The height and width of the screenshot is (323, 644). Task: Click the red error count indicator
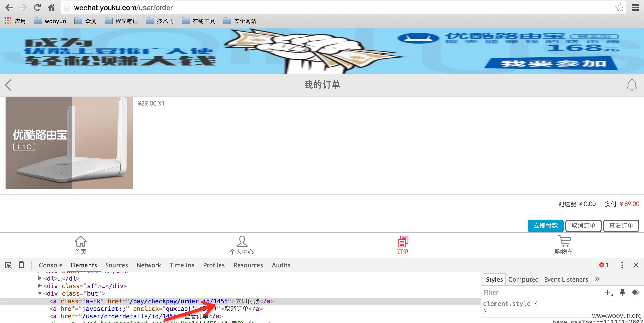click(x=604, y=265)
